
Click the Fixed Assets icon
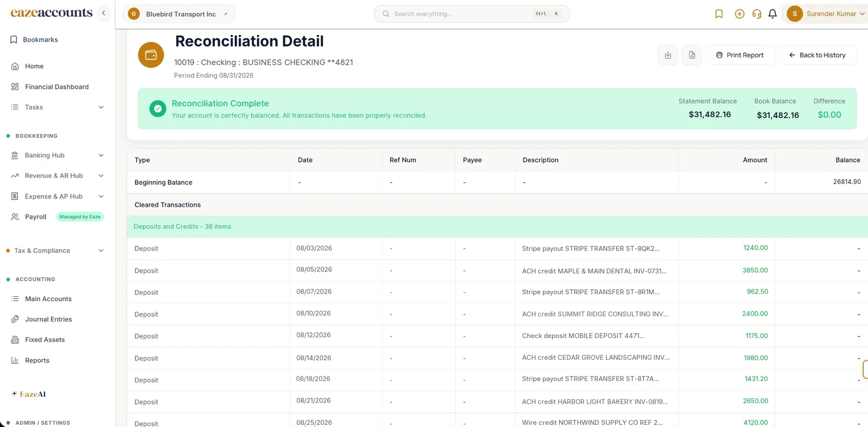click(15, 340)
